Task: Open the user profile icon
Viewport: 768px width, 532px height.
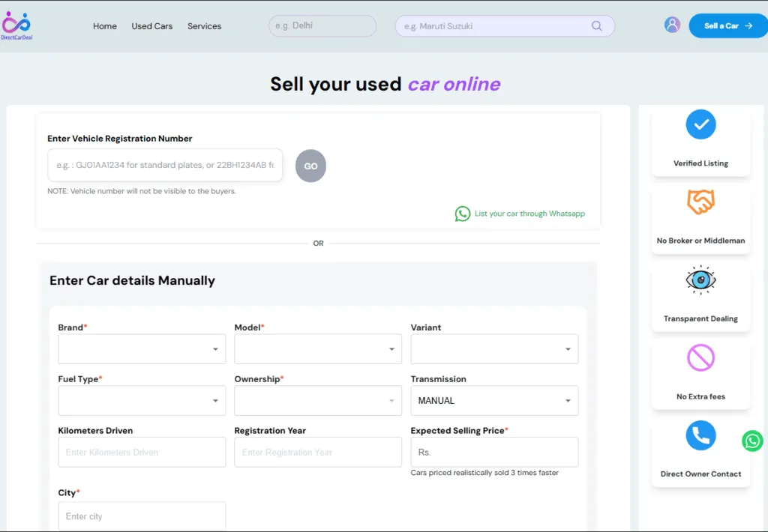Action: tap(672, 25)
